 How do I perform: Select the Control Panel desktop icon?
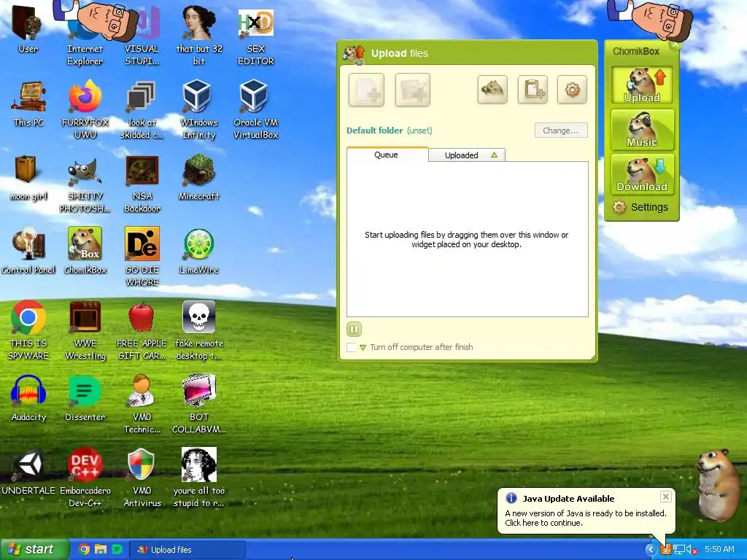click(28, 251)
